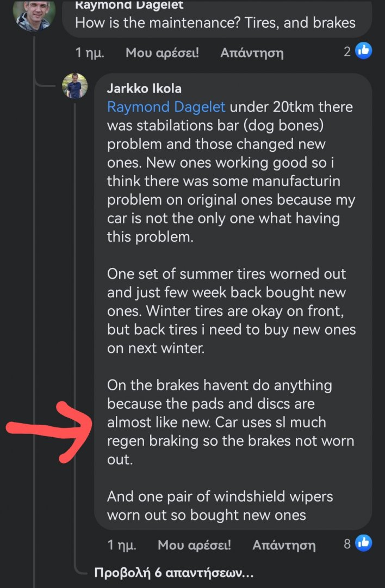Like Raymond's comment with Μου αρέσει!

tap(162, 53)
